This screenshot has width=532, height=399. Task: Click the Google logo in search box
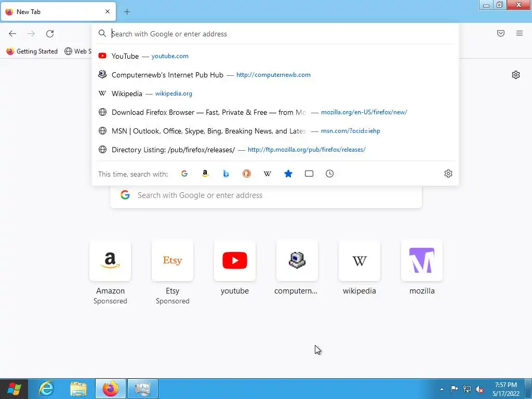pyautogui.click(x=125, y=195)
